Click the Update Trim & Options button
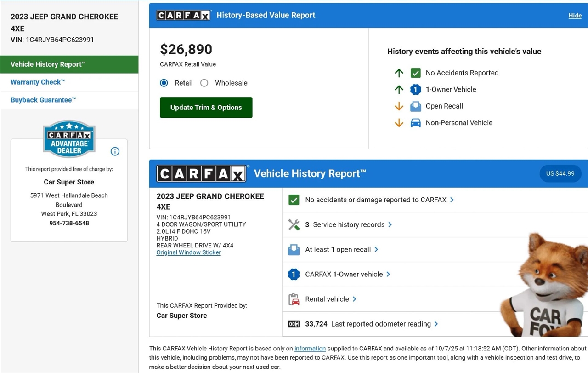This screenshot has width=588, height=373. tap(206, 108)
